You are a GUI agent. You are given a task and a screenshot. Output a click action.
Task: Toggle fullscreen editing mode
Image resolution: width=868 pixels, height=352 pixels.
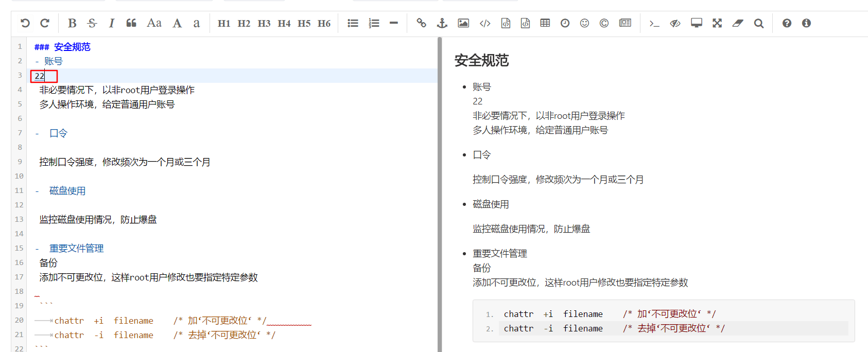717,23
